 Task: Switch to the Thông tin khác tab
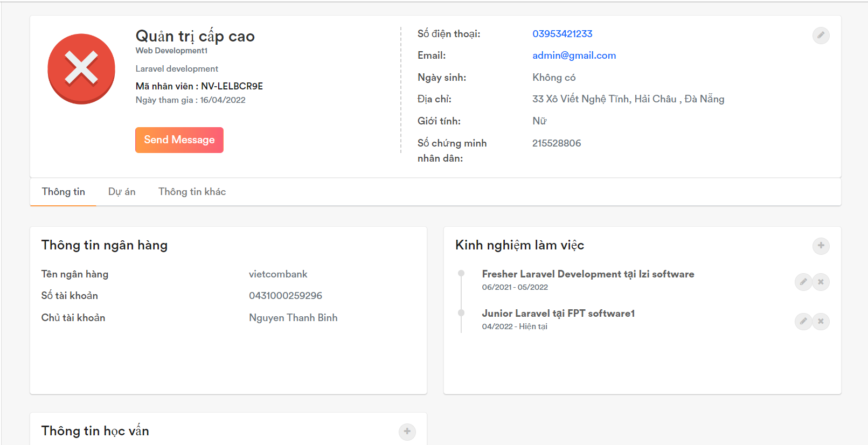click(192, 192)
